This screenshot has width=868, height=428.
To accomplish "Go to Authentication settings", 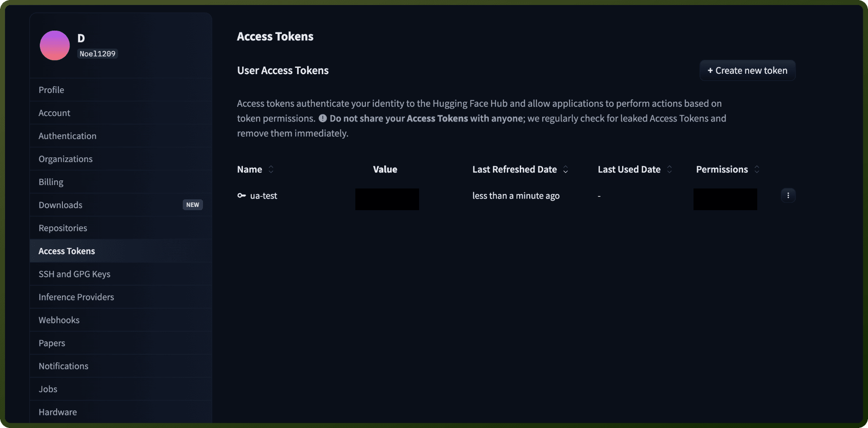I will click(x=121, y=136).
